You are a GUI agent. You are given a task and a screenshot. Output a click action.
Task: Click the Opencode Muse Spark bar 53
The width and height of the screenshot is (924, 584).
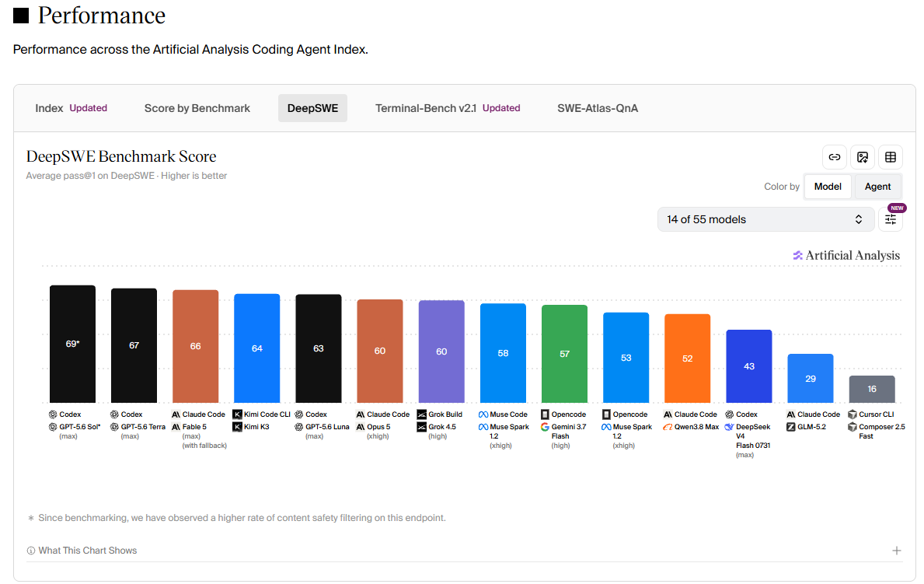[626, 358]
